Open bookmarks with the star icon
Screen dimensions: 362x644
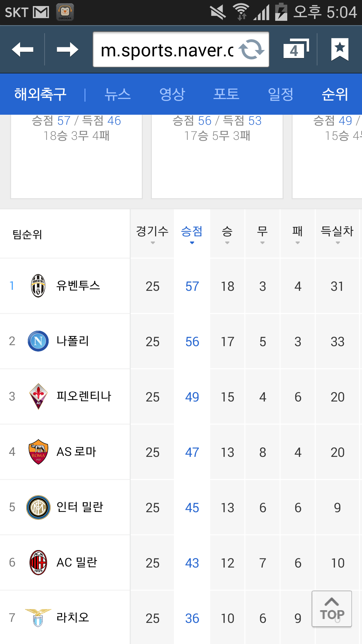click(340, 49)
